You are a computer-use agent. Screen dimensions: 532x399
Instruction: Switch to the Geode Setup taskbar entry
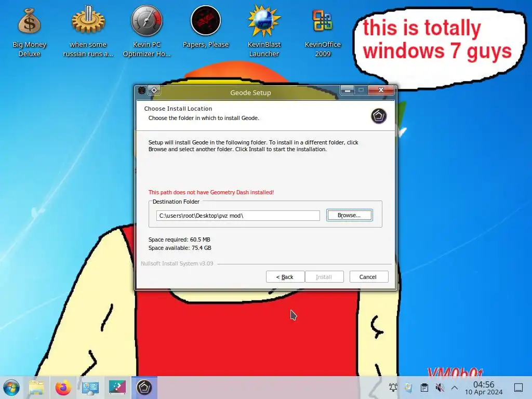pyautogui.click(x=144, y=388)
